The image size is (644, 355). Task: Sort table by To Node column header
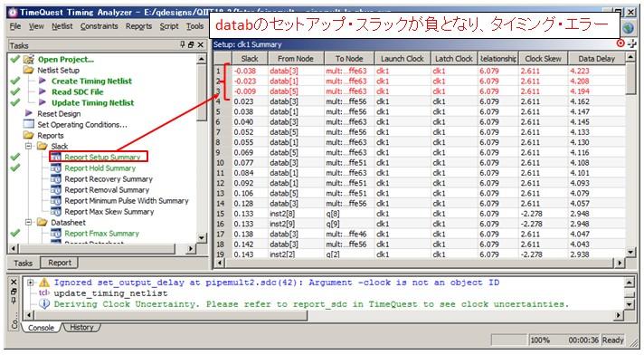(349, 59)
